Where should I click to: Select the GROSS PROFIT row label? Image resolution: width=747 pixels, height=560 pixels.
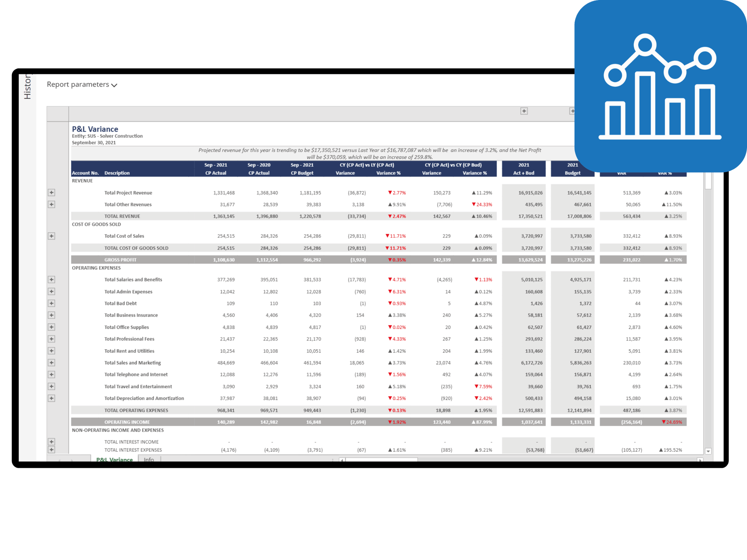(120, 260)
